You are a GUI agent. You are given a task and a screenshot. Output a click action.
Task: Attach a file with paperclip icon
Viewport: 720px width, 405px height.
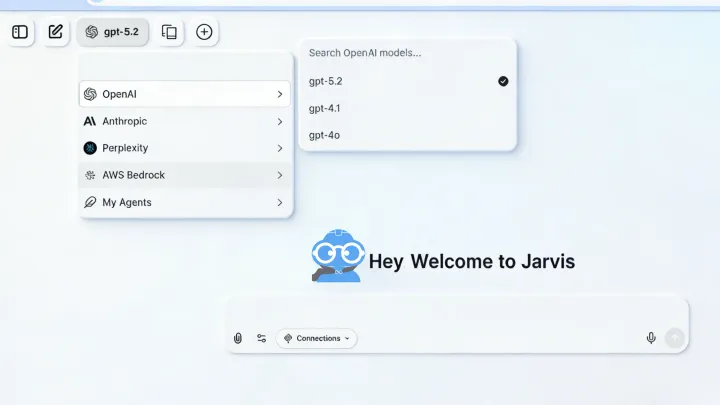238,338
